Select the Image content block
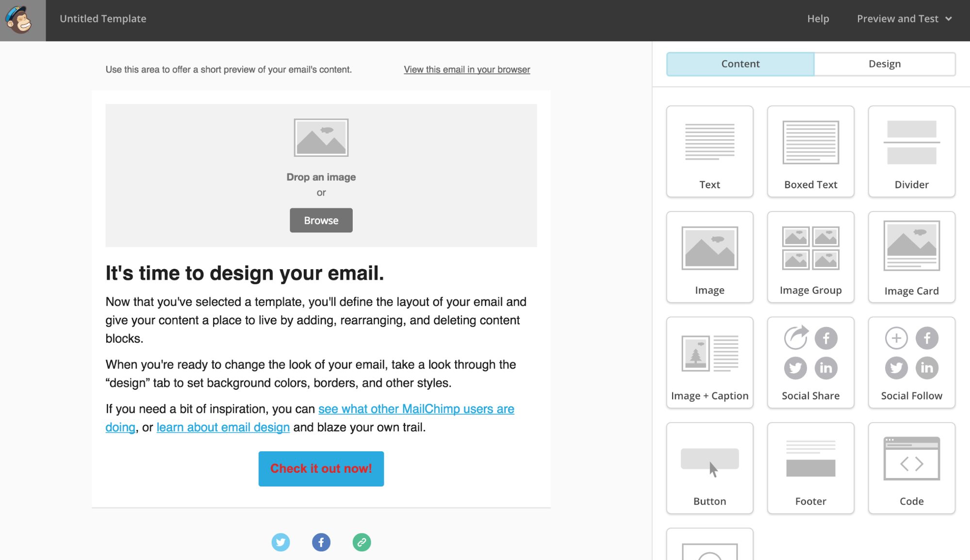Image resolution: width=970 pixels, height=560 pixels. tap(710, 257)
